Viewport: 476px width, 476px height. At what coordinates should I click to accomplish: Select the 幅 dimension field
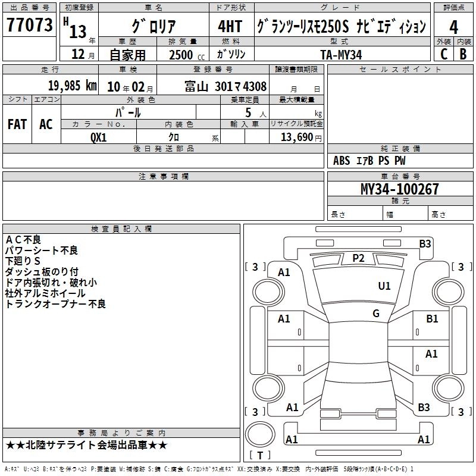click(x=406, y=214)
